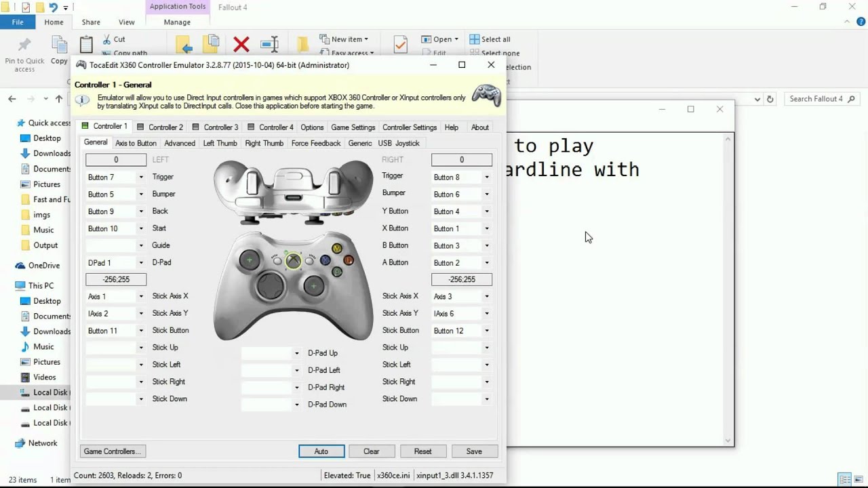Click the Pin to Quick access icon

24,45
